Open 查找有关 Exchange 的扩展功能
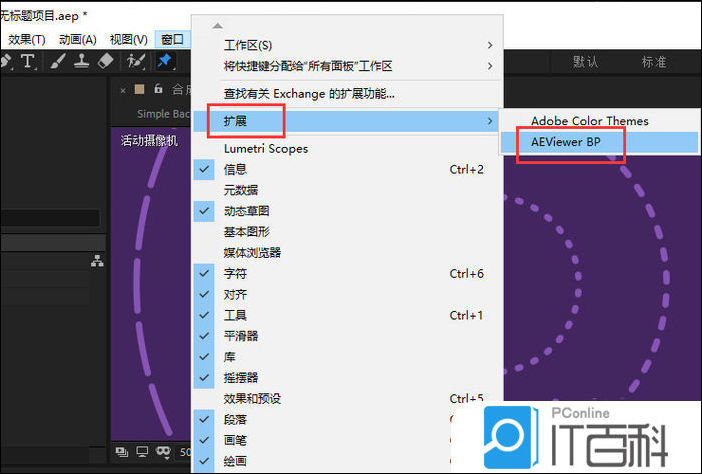702x474 pixels. pos(347,94)
